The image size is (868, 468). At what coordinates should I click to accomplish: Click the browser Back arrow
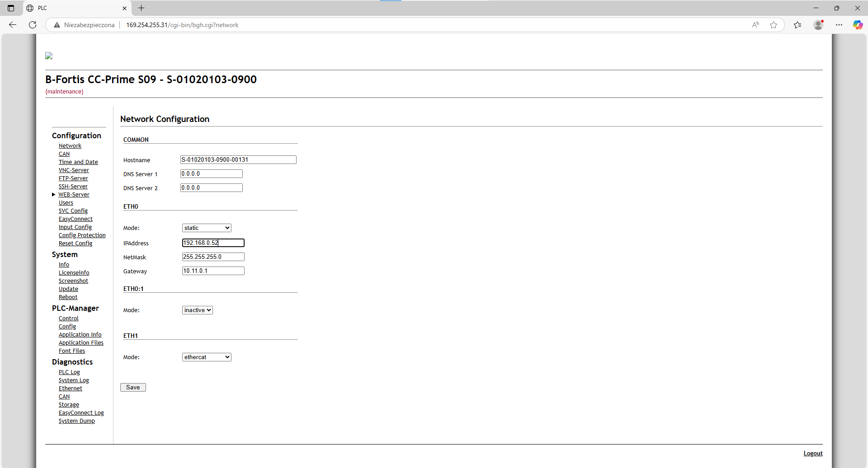(x=13, y=25)
